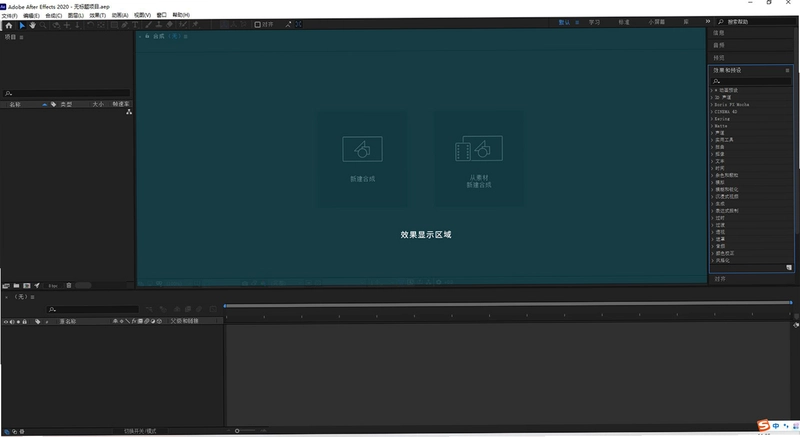Toggle the video eye column in timeline

click(6, 322)
